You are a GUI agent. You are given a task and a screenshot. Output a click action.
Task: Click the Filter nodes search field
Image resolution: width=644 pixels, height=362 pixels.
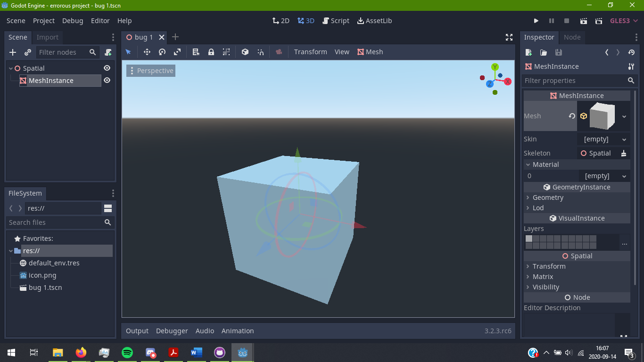(68, 52)
